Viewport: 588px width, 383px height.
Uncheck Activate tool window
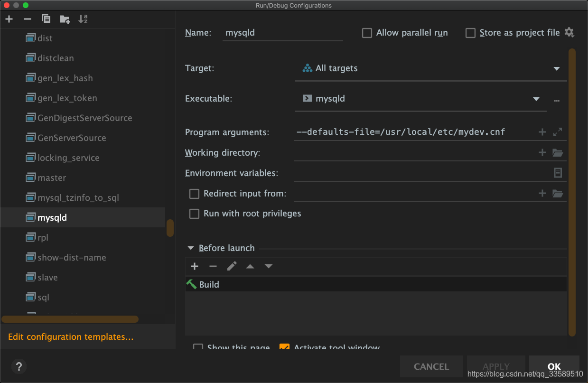pyautogui.click(x=284, y=347)
